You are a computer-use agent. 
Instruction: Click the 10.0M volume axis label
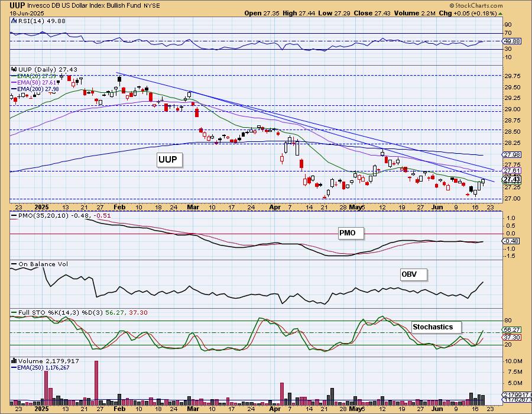click(x=513, y=361)
